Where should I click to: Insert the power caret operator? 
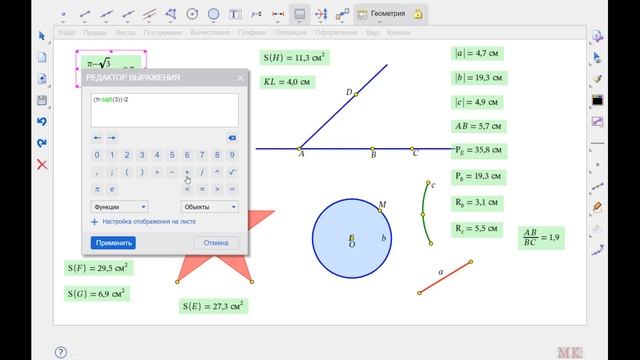[x=217, y=172]
